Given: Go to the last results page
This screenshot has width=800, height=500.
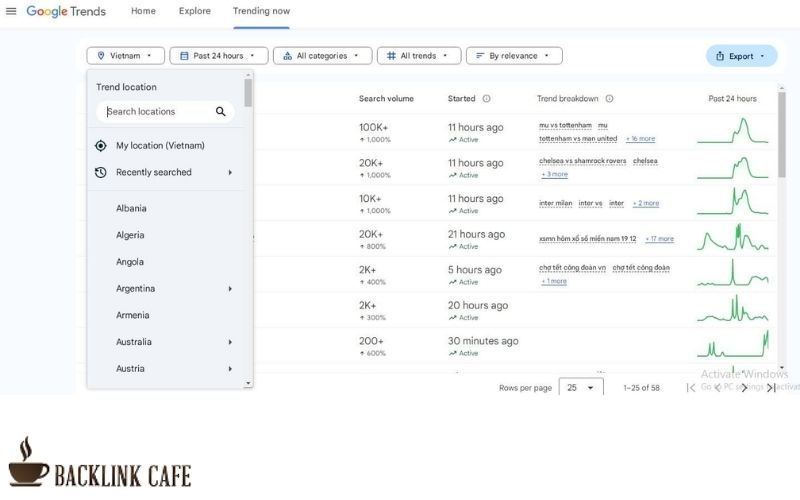Looking at the screenshot, I should point(771,388).
